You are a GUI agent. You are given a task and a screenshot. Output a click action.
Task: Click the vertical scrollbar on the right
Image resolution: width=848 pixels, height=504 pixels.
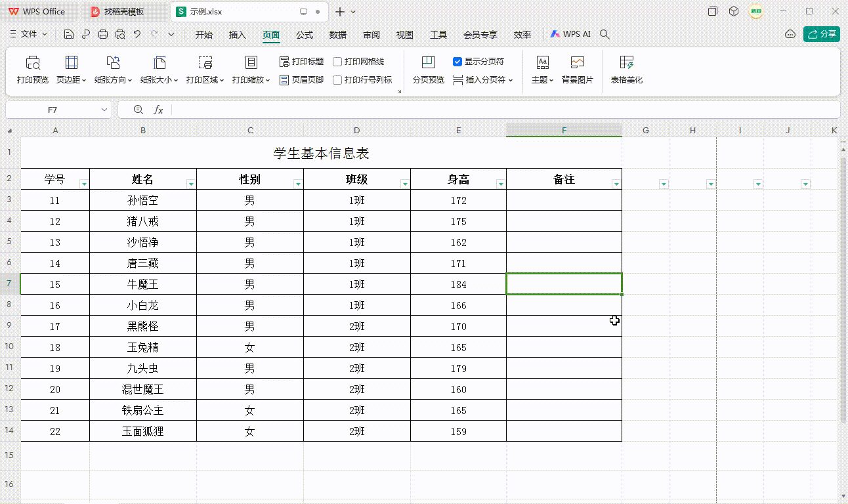click(x=843, y=289)
